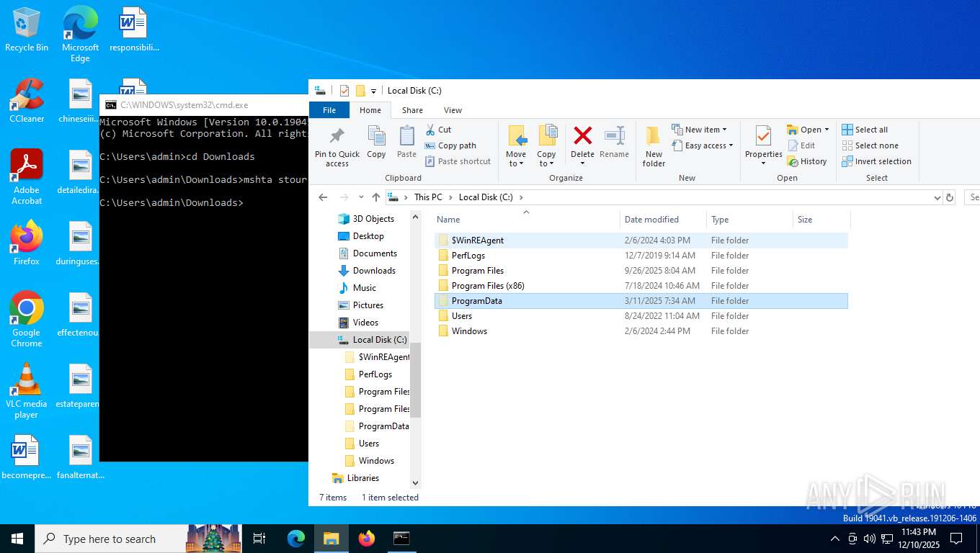
Task: Select Libraries in navigation pane
Action: click(x=362, y=478)
